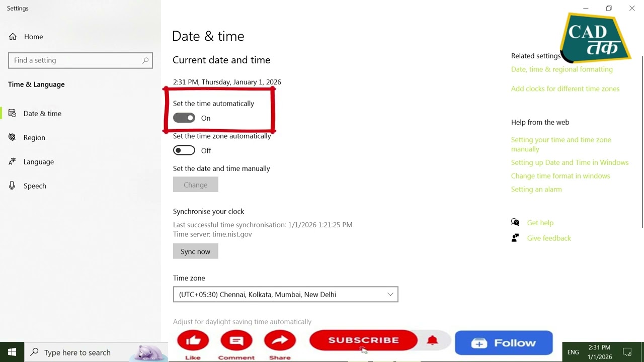Click the Region globe icon

[13, 137]
